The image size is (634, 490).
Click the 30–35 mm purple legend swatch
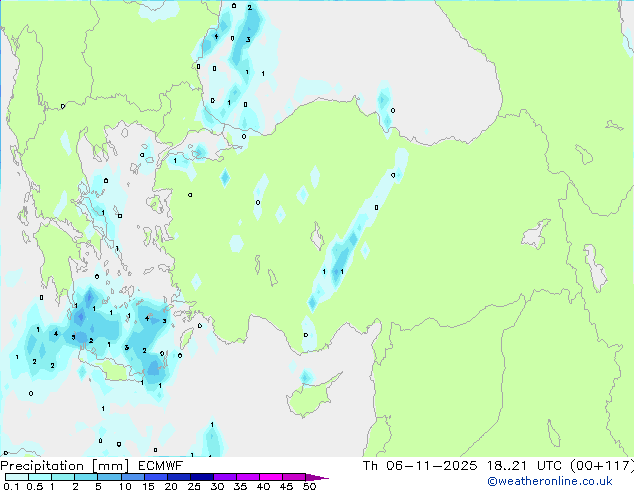click(x=224, y=477)
